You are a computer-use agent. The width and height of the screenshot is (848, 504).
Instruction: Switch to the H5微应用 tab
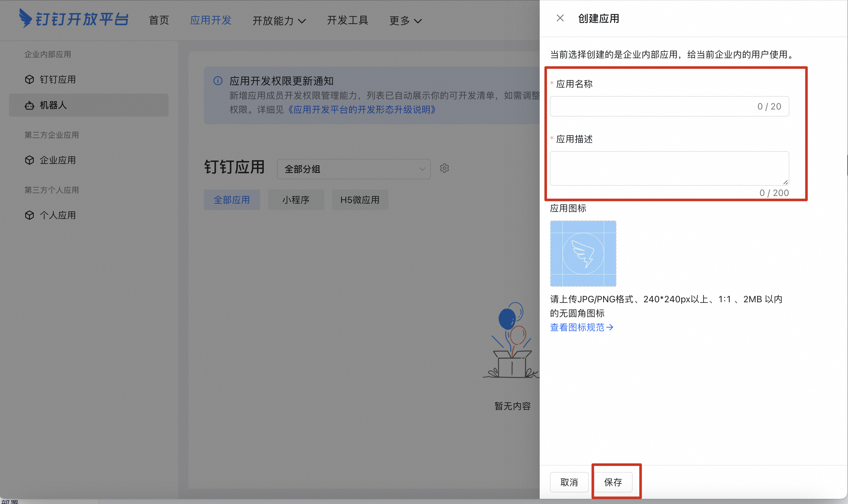pyautogui.click(x=360, y=200)
